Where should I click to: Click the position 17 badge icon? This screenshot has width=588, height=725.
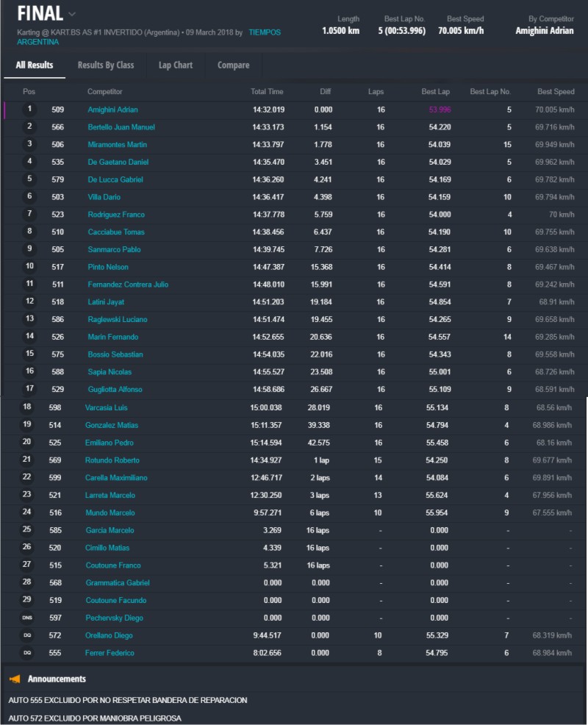(x=29, y=389)
